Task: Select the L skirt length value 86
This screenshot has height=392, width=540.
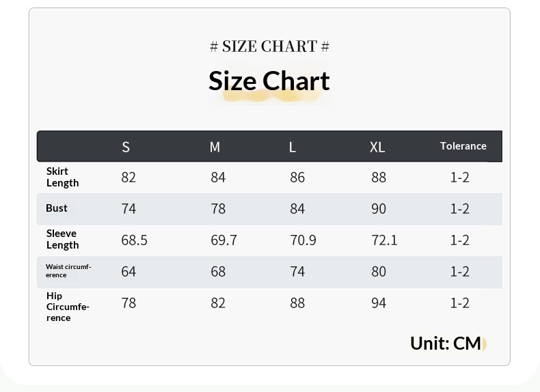Action: [297, 177]
